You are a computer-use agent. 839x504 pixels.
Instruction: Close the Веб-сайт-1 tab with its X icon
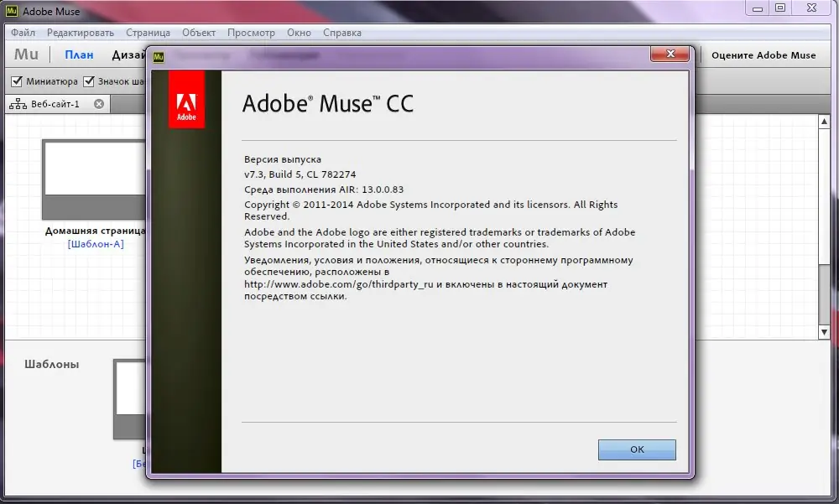pyautogui.click(x=99, y=104)
